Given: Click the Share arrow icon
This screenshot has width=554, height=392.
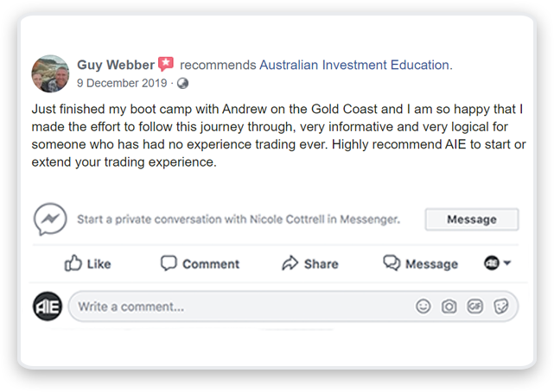Looking at the screenshot, I should click(x=290, y=262).
